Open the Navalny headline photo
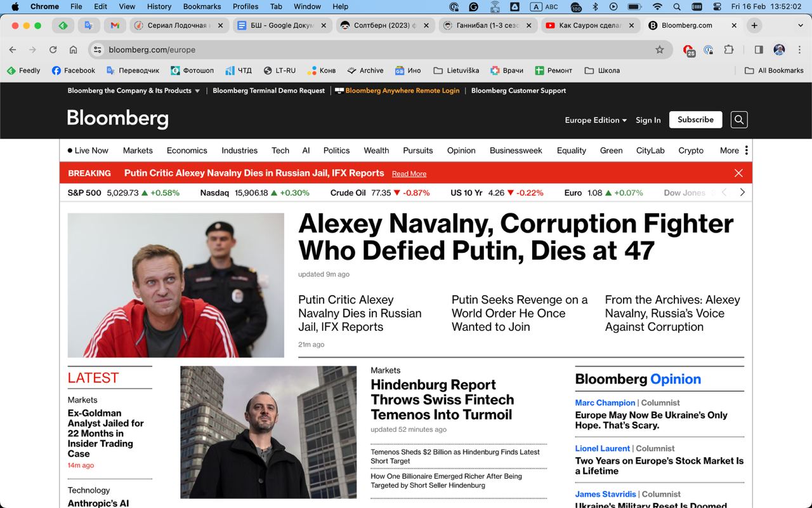The height and width of the screenshot is (508, 812). [176, 285]
